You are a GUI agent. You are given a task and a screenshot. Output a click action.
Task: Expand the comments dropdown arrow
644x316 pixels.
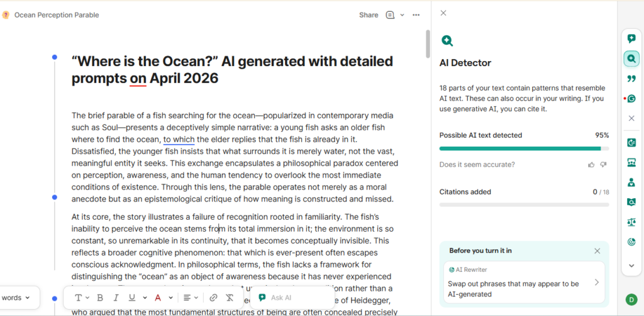(402, 15)
